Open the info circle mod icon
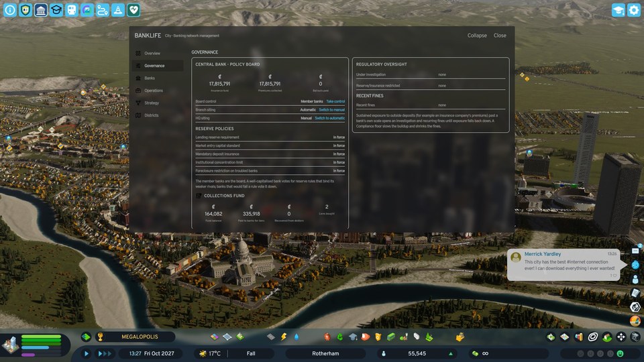 (x=10, y=10)
